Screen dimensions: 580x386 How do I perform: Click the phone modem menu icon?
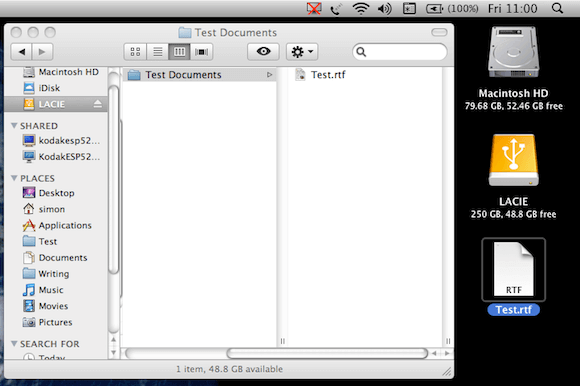[337, 8]
